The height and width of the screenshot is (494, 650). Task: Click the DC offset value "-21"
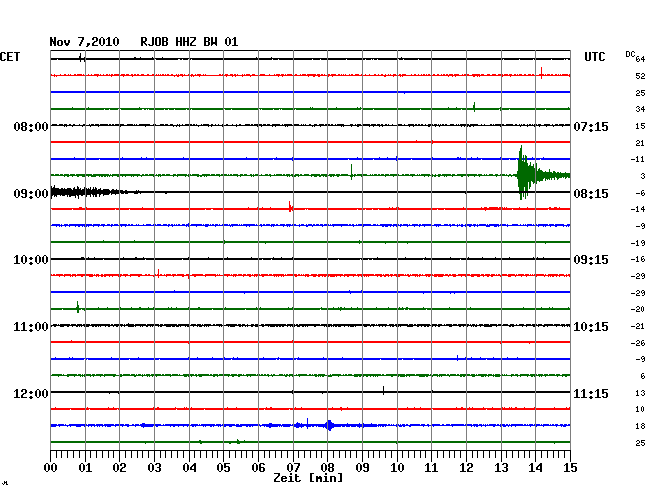click(x=638, y=327)
